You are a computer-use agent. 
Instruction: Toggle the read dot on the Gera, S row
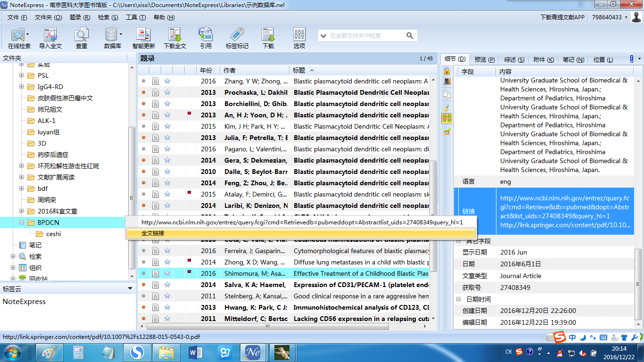pyautogui.click(x=143, y=160)
